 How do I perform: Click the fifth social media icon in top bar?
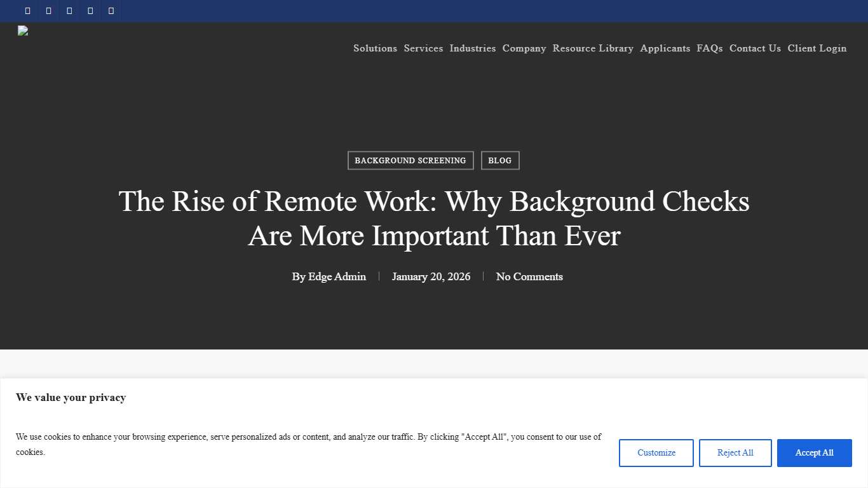[111, 11]
